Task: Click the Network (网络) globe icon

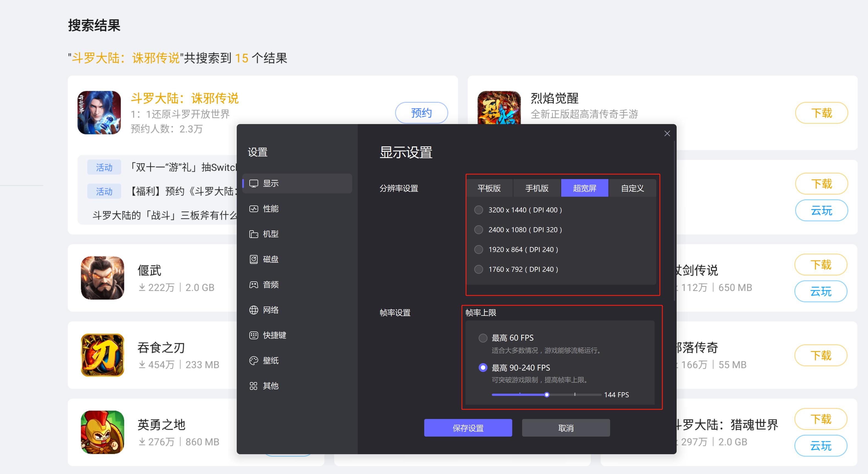Action: [x=253, y=310]
